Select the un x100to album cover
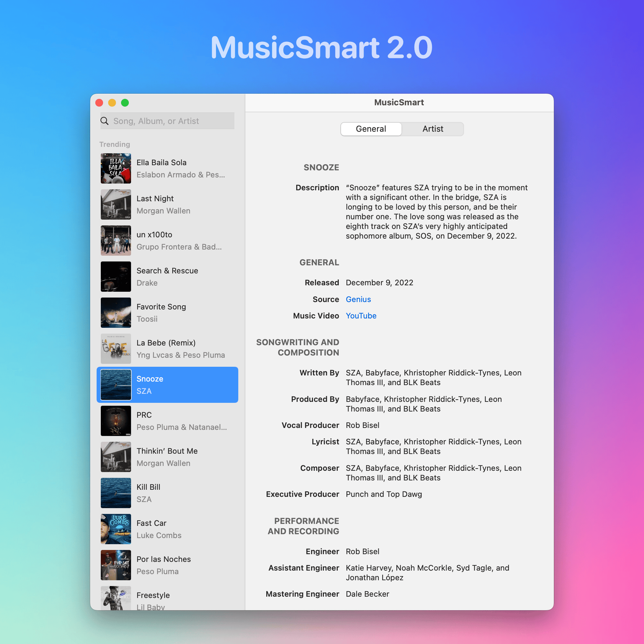The image size is (644, 644). 116,240
